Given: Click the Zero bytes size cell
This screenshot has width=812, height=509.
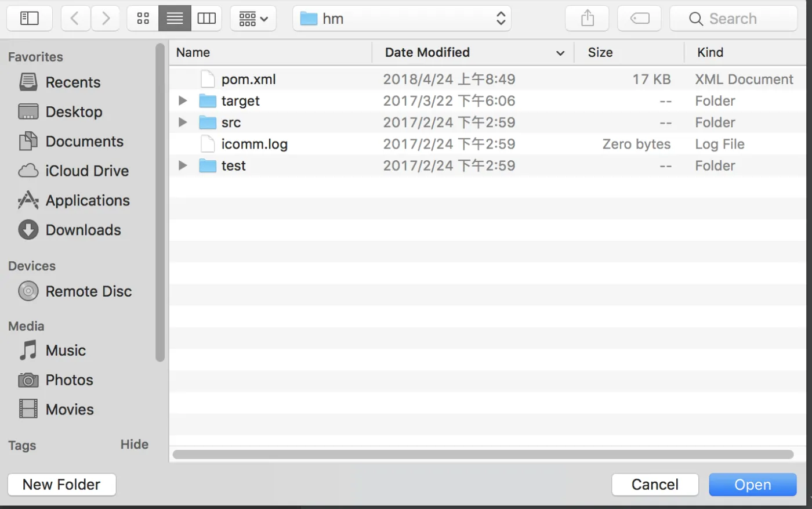Looking at the screenshot, I should pos(636,144).
